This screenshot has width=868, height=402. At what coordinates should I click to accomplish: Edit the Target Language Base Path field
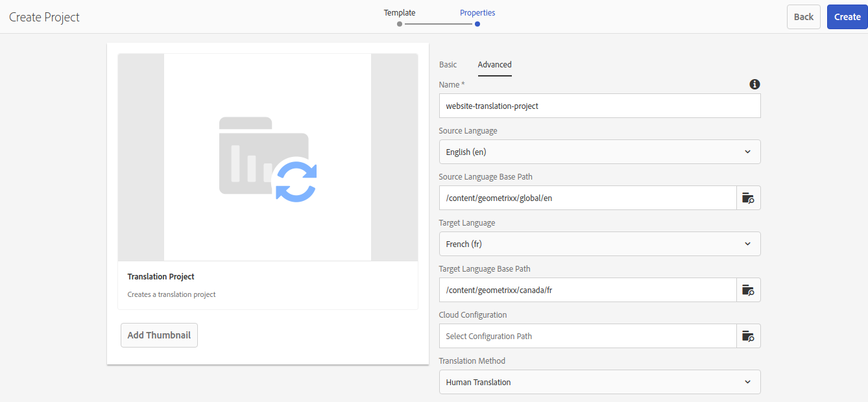point(587,290)
